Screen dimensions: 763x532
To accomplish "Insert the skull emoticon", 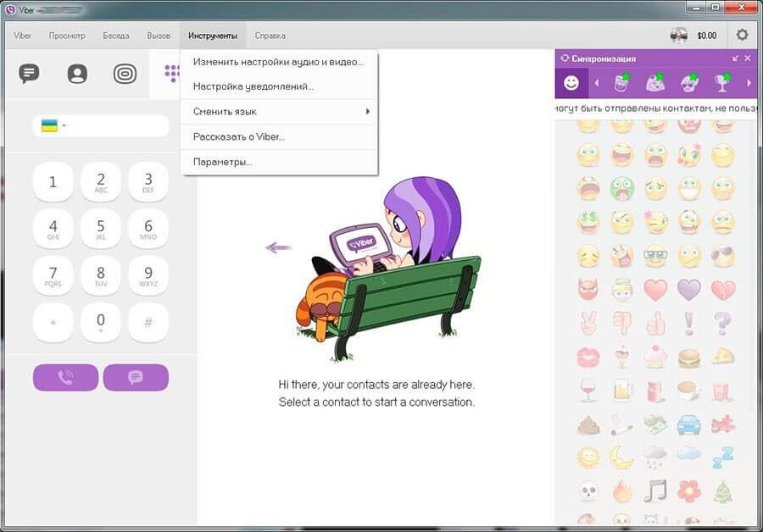I will pos(588,491).
